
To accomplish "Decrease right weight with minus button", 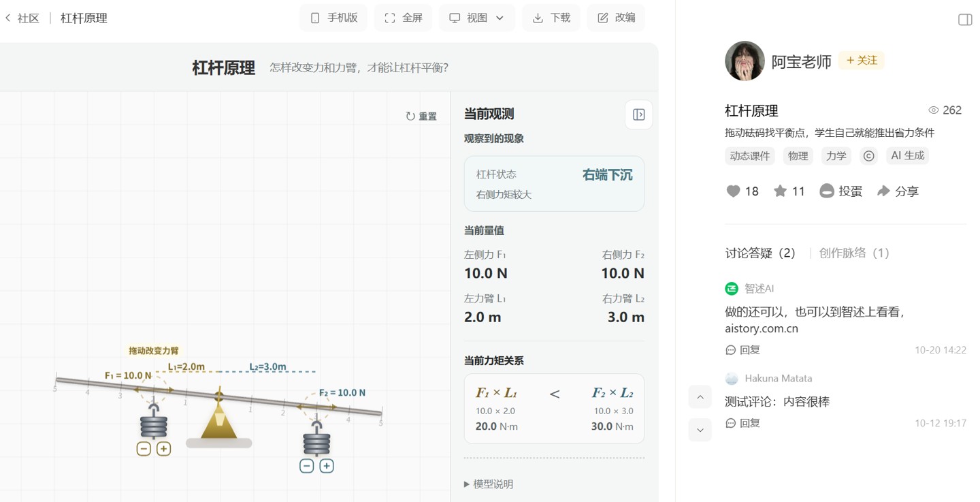I will coord(307,466).
